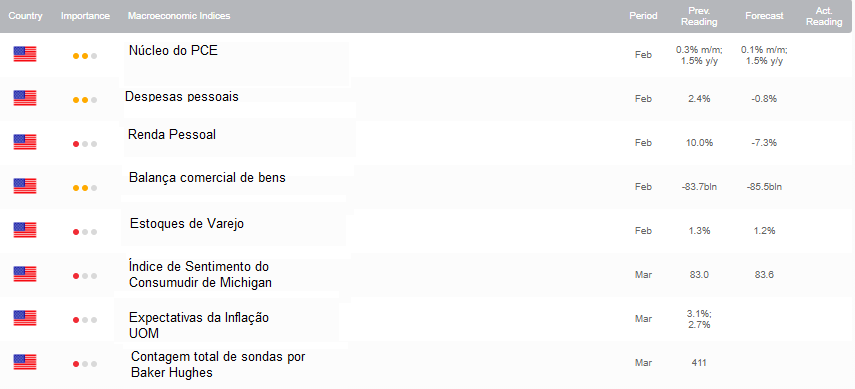Screen dimensions: 855x389
Task: Click the US flag beside Balança comercial de bens
Action: pyautogui.click(x=25, y=187)
